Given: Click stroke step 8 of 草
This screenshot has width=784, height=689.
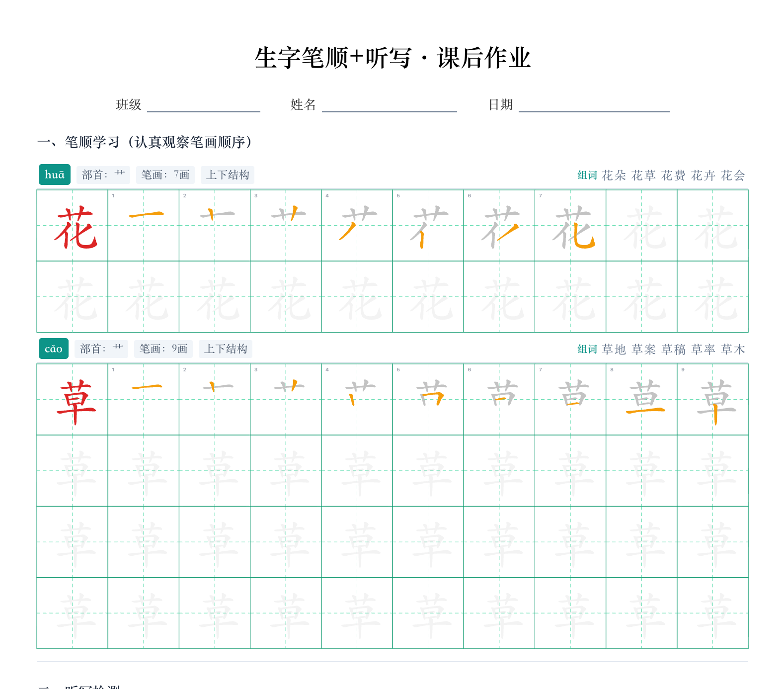Looking at the screenshot, I should 641,400.
